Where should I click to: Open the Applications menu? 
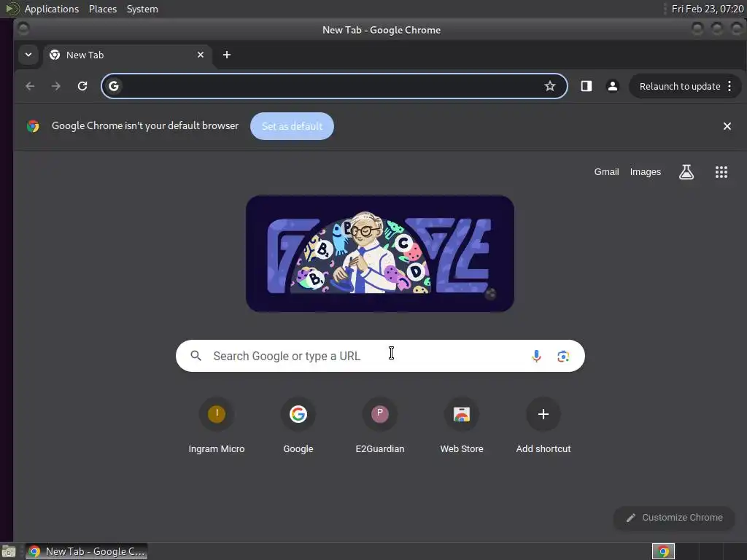[x=52, y=9]
